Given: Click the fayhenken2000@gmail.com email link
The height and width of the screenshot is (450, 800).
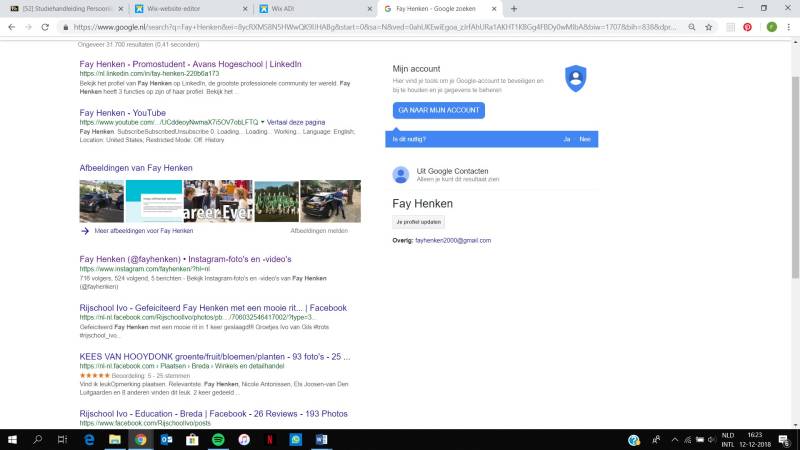Looking at the screenshot, I should pyautogui.click(x=453, y=240).
